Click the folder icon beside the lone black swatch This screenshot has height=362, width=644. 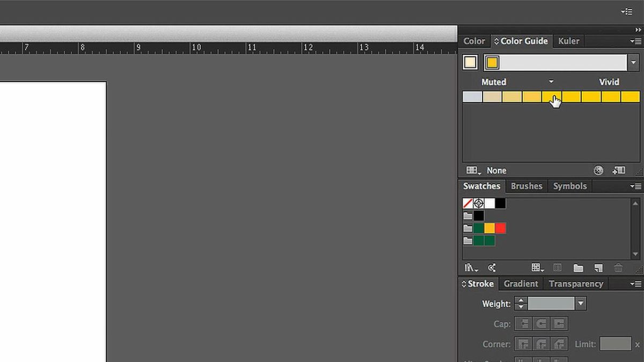[x=468, y=216]
